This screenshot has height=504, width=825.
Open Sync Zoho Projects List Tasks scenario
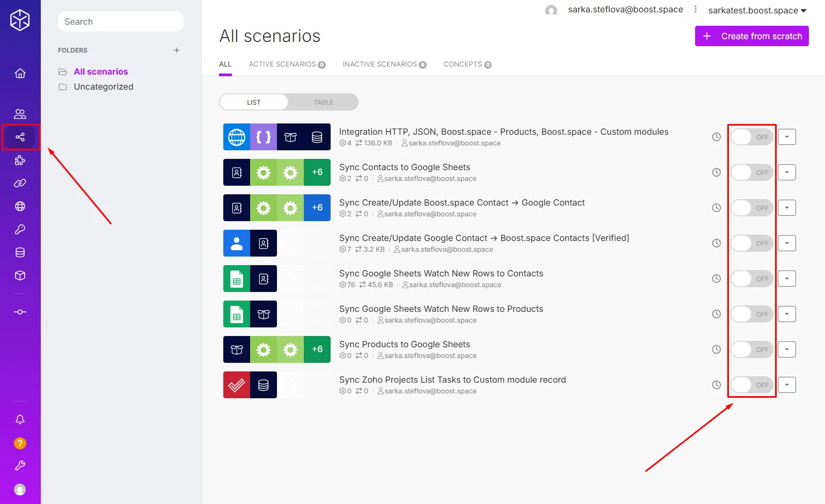coord(452,379)
